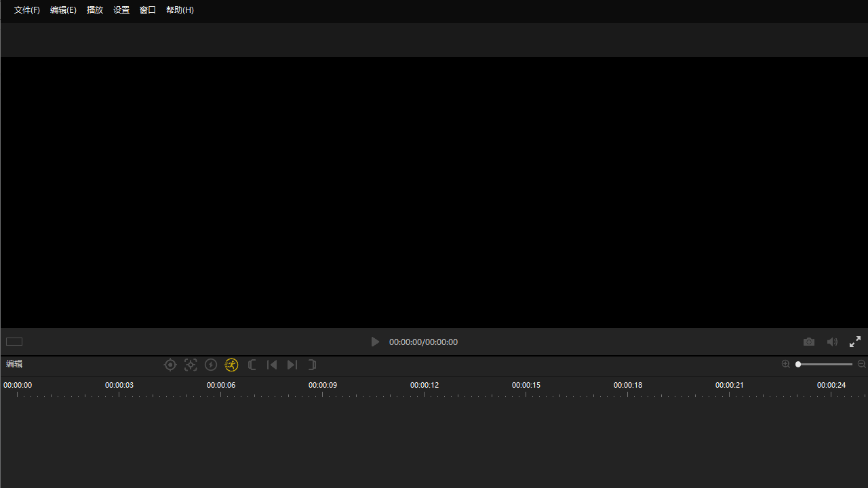
Task: Click the timeline zoom slider handle
Action: click(x=799, y=364)
